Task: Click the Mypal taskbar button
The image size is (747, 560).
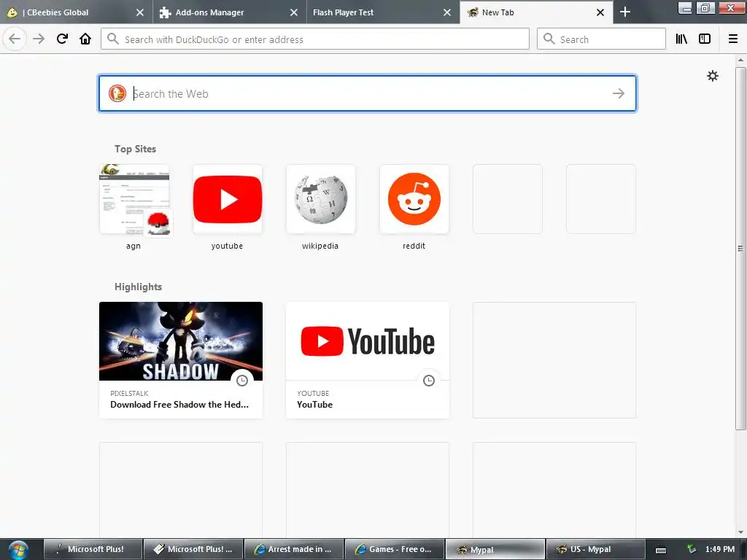Action: (x=495, y=549)
